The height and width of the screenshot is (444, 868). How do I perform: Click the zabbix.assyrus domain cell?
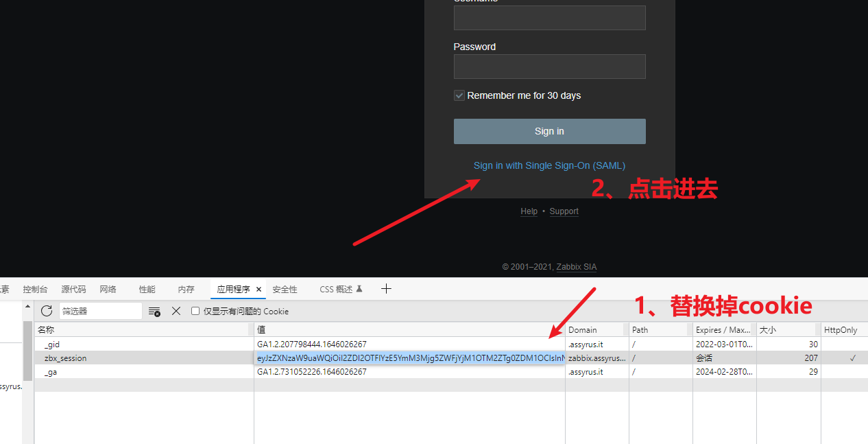[597, 358]
